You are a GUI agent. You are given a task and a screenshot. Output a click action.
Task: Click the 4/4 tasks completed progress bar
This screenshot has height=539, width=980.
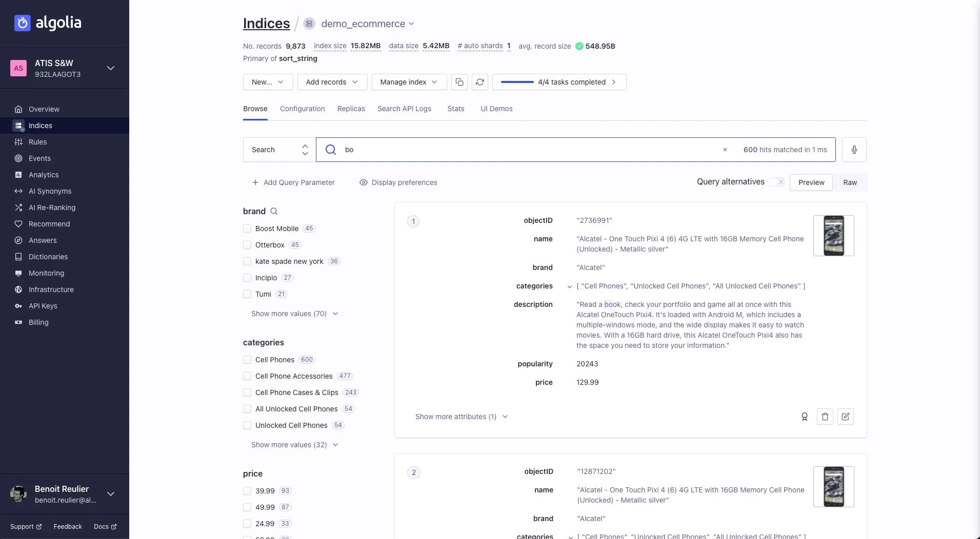pyautogui.click(x=560, y=82)
